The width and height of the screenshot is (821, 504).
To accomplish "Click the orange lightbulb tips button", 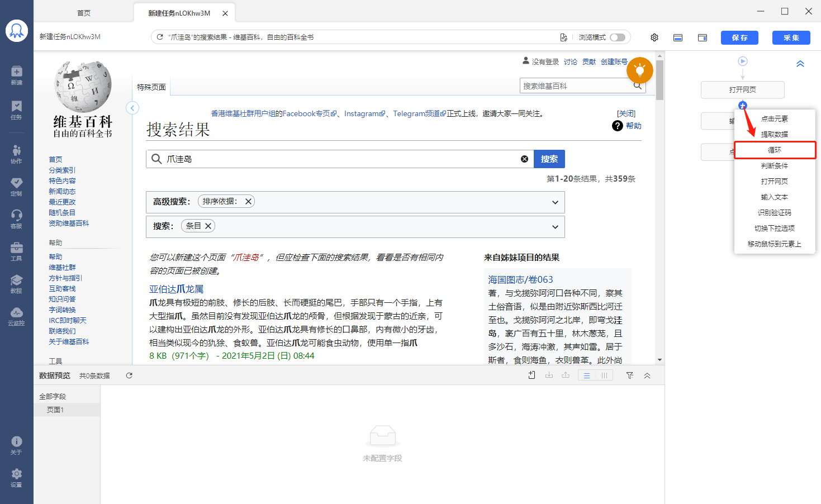I will [640, 70].
